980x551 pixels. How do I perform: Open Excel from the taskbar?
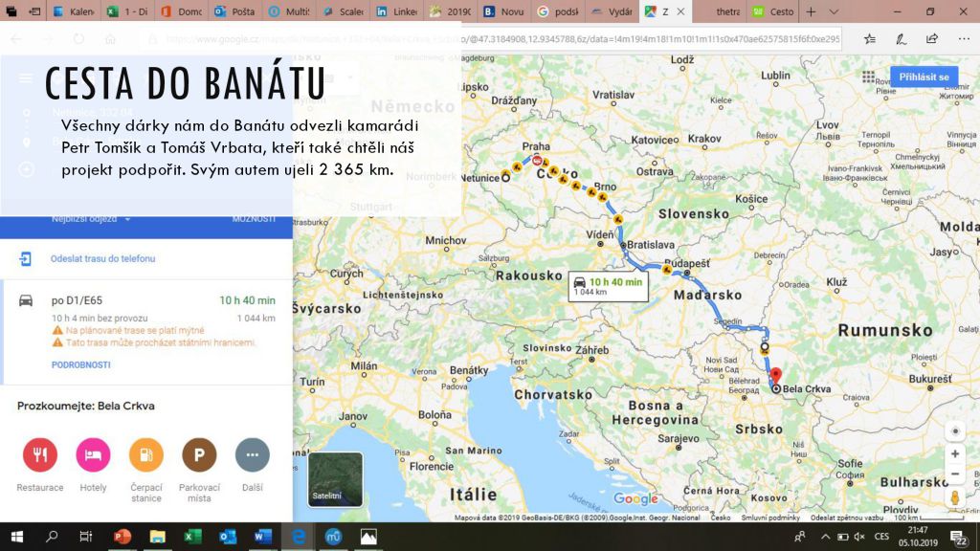192,537
